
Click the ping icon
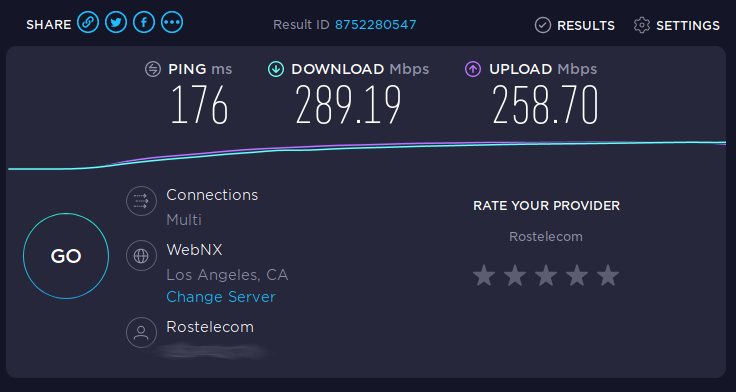153,69
